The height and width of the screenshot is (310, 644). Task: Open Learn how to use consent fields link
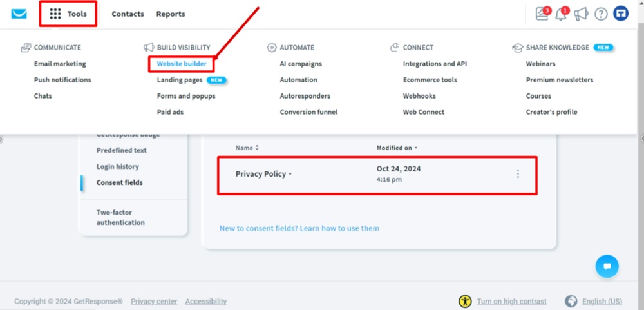point(299,228)
